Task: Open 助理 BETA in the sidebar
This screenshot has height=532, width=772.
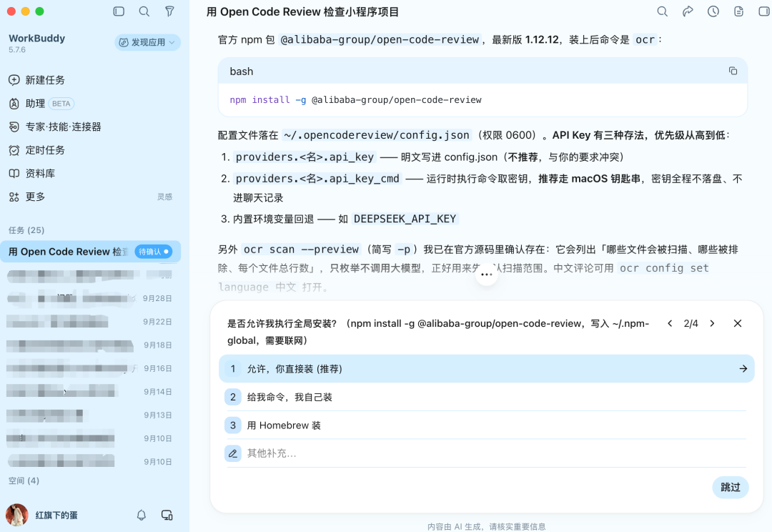Action: tap(41, 104)
